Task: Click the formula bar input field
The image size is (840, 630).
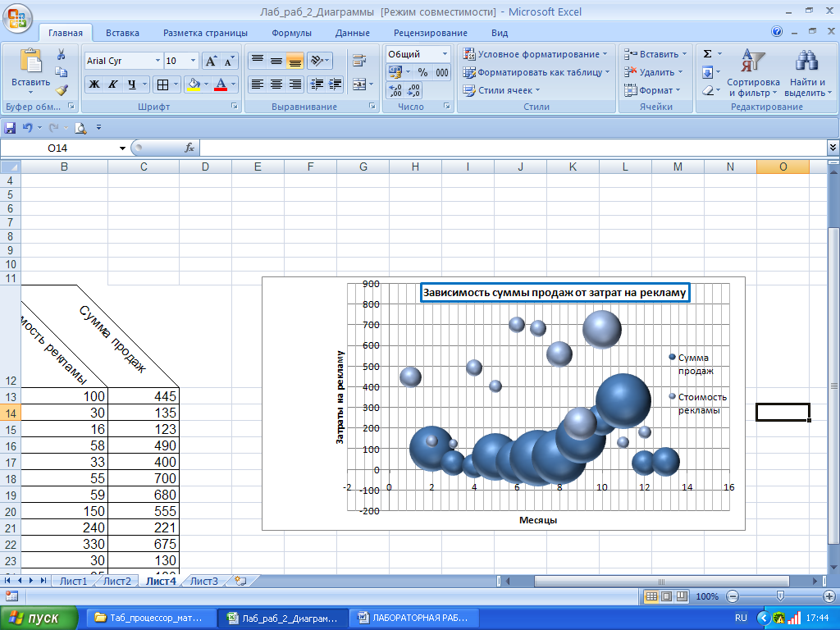Action: 514,148
